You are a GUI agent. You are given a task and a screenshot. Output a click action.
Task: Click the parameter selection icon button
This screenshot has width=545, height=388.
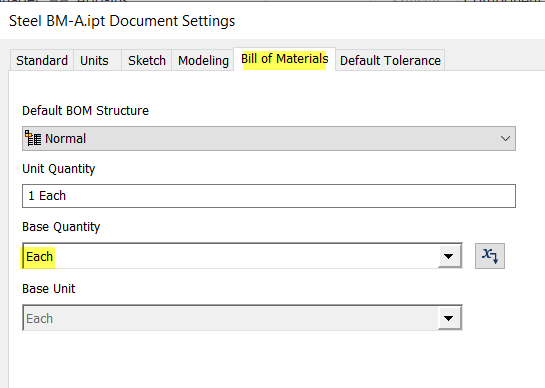coord(490,256)
